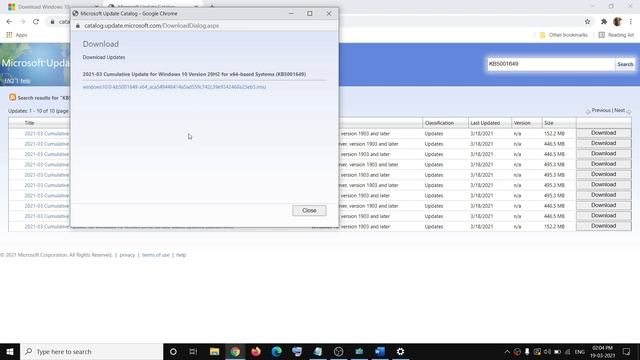Click Download button for the ninth row
Screen dimensions: 640x360
[603, 216]
